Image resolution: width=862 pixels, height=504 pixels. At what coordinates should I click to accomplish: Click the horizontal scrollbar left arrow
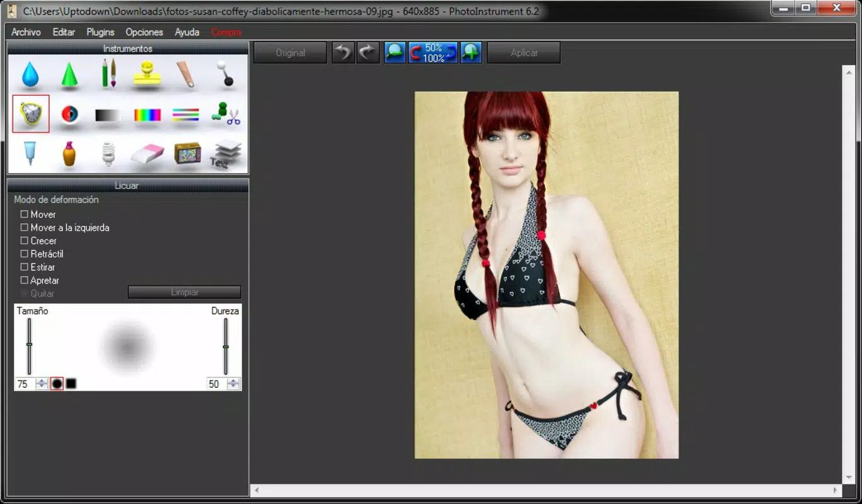257,490
